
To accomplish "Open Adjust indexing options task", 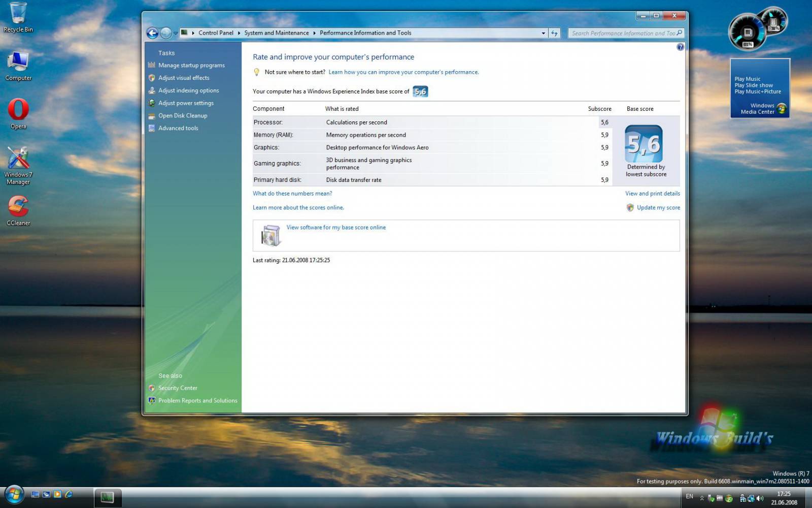I will point(189,90).
